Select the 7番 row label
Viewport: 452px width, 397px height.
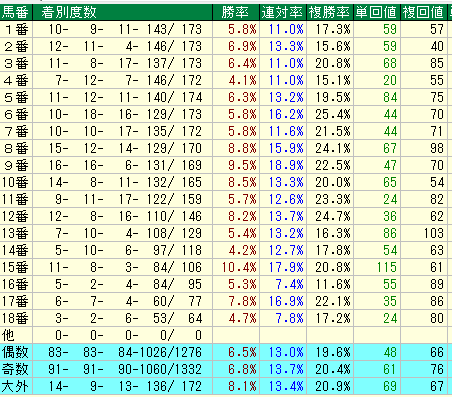click(x=16, y=131)
